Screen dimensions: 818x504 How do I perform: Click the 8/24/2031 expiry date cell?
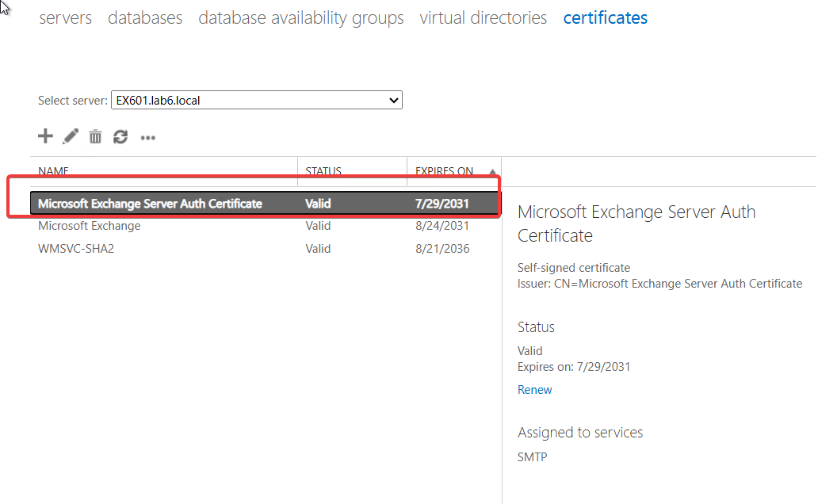click(441, 226)
